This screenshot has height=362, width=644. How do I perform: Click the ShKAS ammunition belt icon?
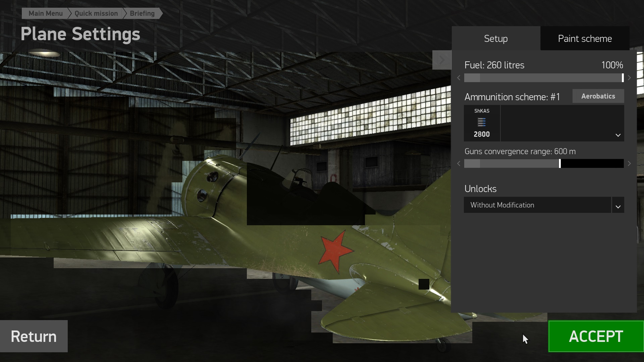[x=482, y=122]
